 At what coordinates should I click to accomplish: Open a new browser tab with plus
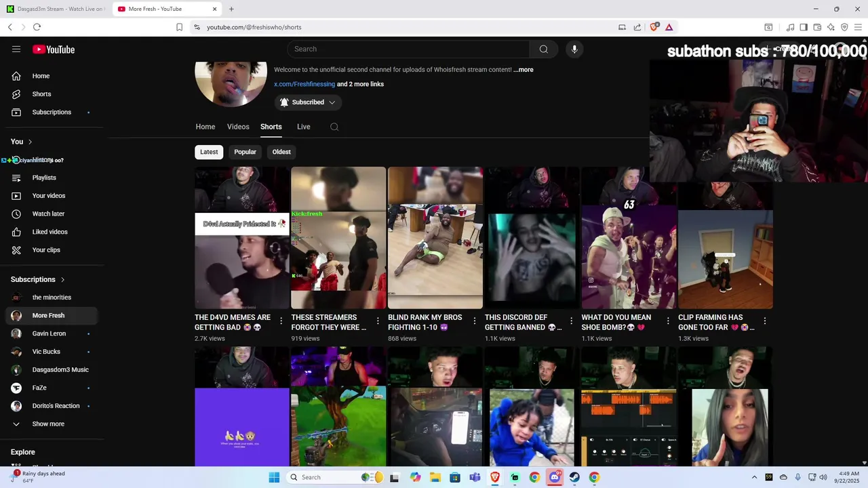point(231,9)
